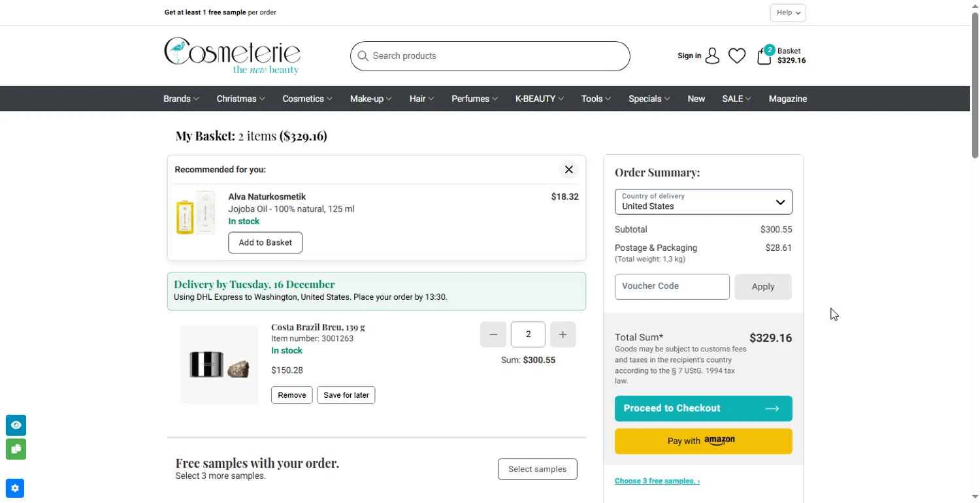
Task: Open the Help dropdown
Action: (x=788, y=13)
